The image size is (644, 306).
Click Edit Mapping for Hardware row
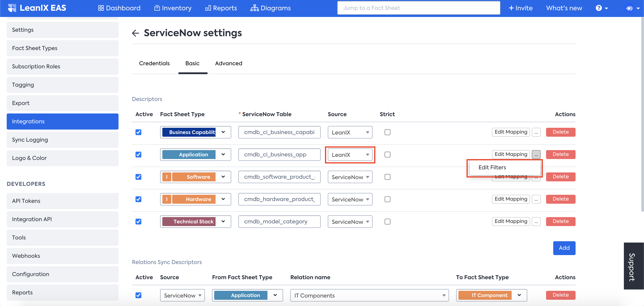(511, 199)
